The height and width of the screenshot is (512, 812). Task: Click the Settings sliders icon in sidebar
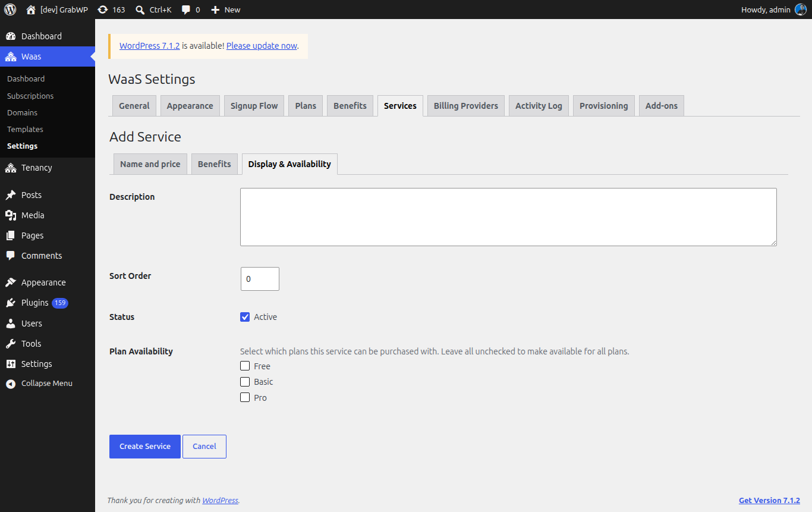point(11,364)
